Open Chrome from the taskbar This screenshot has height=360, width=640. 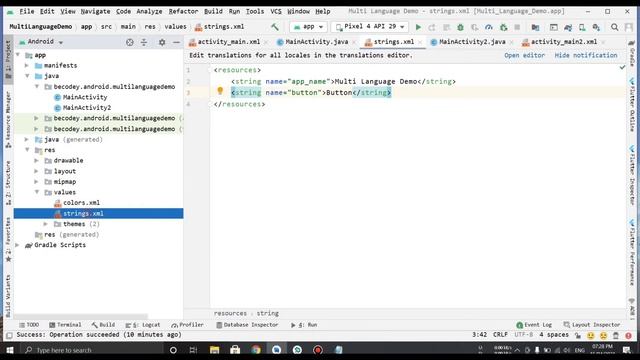pos(256,350)
